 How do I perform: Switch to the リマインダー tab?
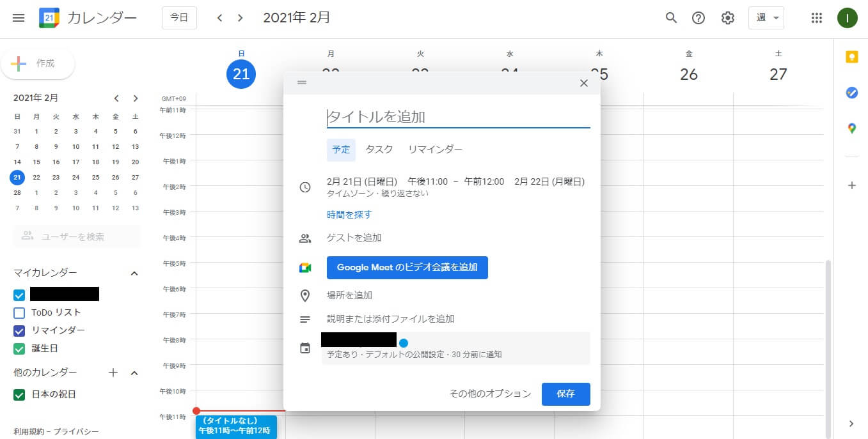[435, 150]
